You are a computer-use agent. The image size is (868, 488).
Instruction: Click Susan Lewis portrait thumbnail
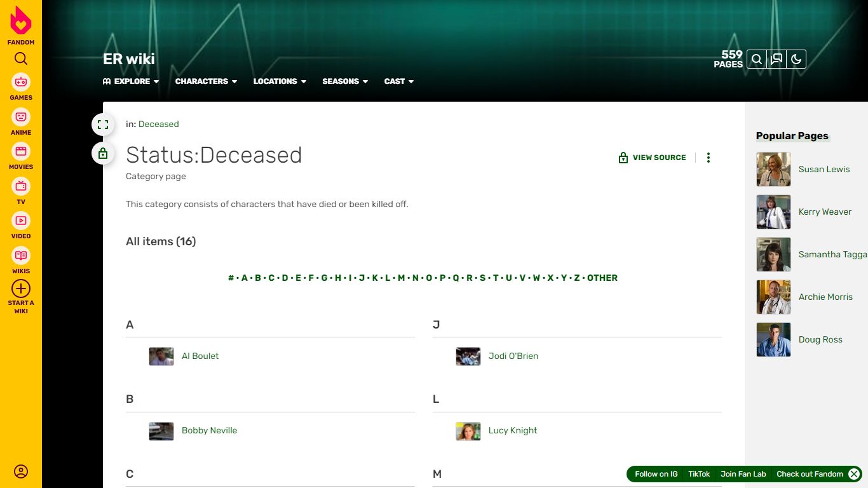[774, 170]
